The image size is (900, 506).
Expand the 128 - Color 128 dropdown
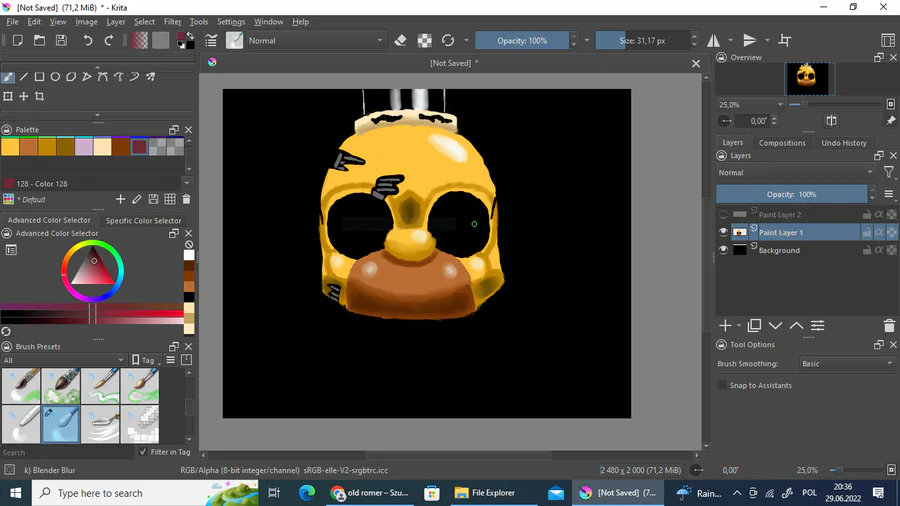187,183
